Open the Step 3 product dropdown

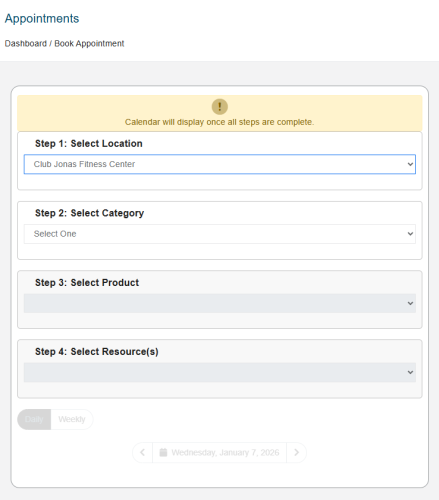click(220, 303)
